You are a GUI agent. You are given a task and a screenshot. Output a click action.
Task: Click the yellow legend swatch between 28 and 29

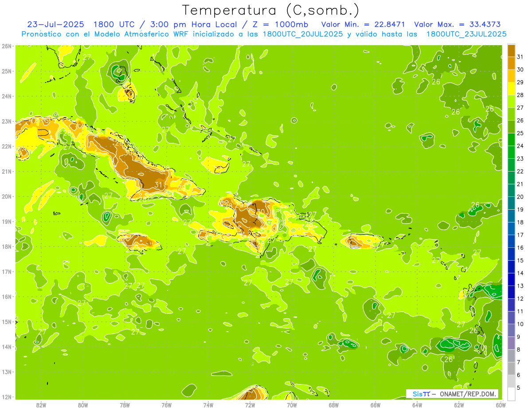[511, 89]
